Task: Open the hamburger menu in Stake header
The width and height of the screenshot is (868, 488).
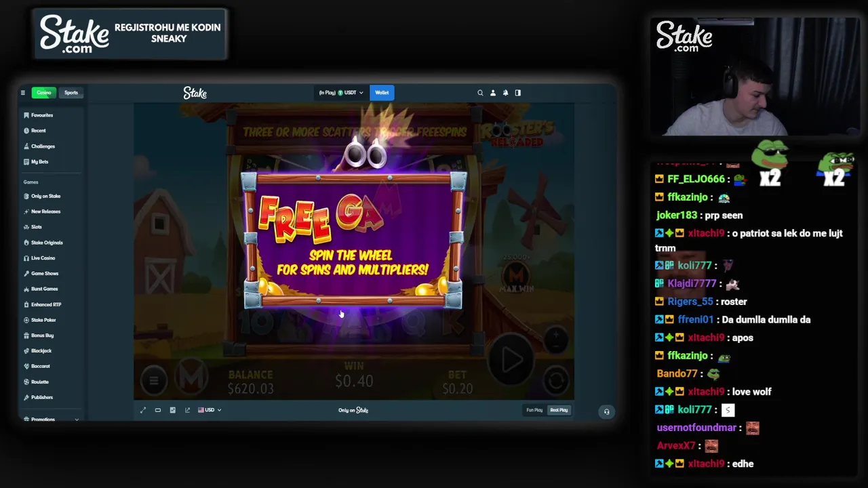Action: [x=22, y=93]
